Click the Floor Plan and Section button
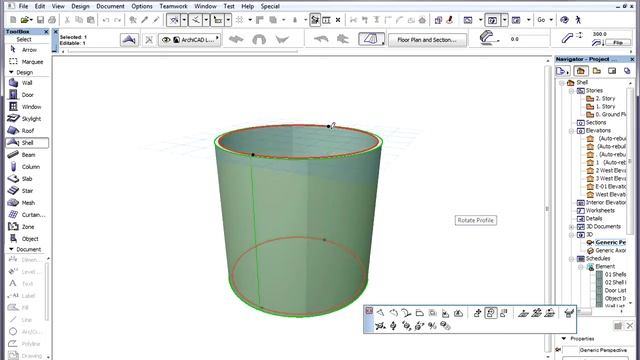The width and height of the screenshot is (640, 360). pyautogui.click(x=427, y=40)
